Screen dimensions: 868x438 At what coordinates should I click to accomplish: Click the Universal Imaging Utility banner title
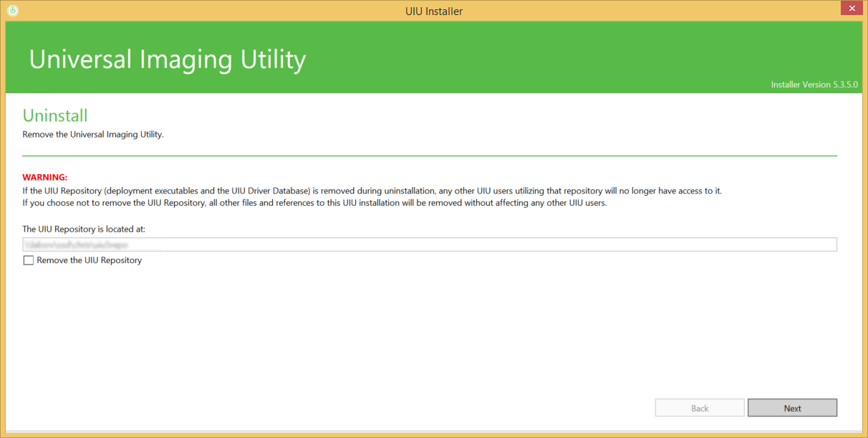point(168,59)
